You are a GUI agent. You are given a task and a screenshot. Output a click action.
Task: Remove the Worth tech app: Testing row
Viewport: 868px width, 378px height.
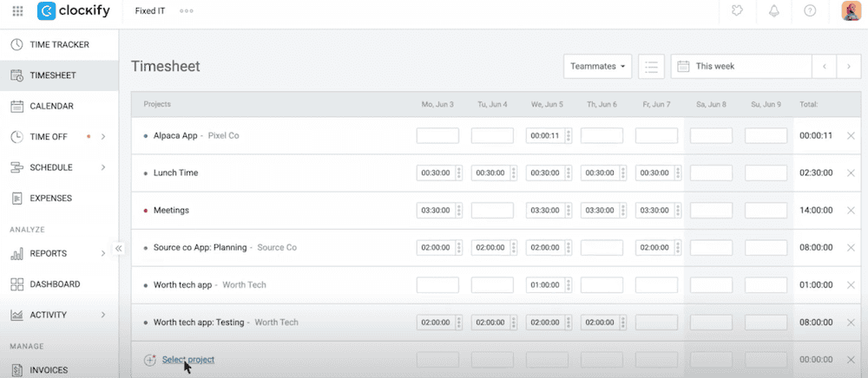click(x=851, y=323)
